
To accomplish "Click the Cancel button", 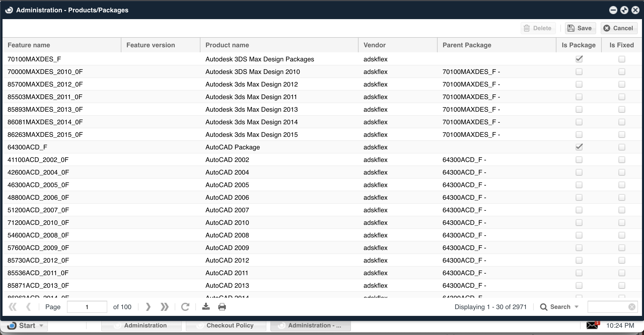I will tap(619, 28).
